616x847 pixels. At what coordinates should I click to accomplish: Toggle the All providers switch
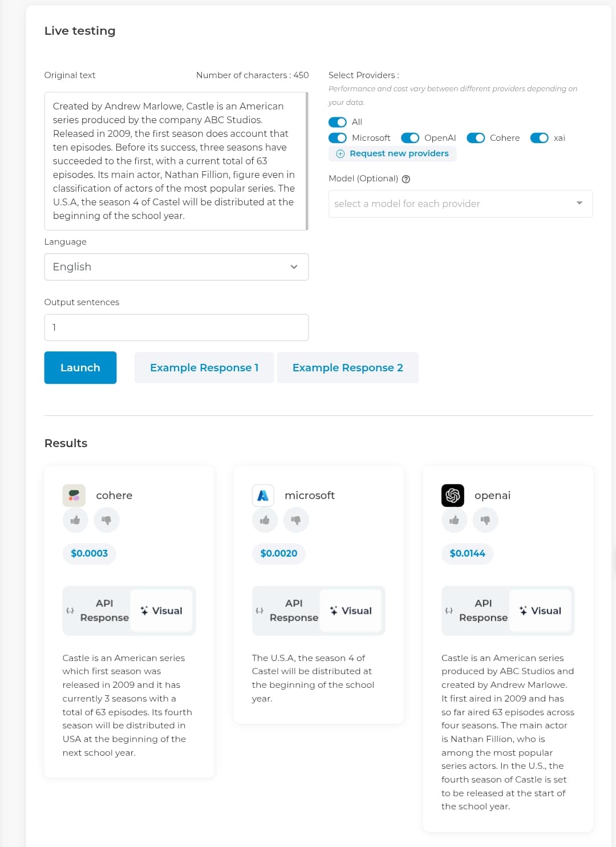click(338, 122)
